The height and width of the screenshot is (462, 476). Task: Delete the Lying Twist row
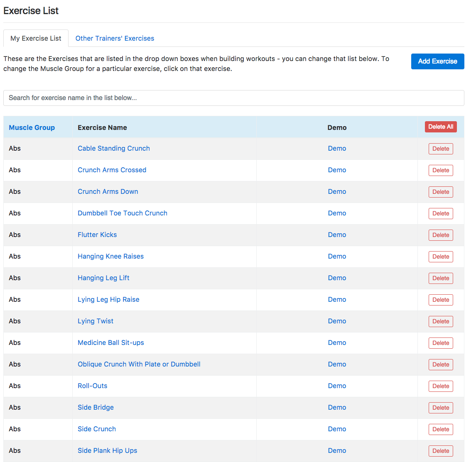(440, 321)
